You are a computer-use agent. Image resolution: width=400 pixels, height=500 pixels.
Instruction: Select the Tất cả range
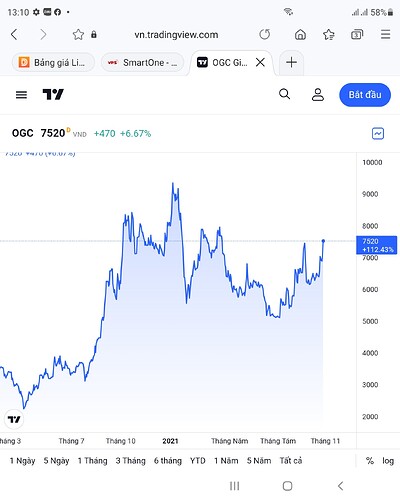(291, 461)
